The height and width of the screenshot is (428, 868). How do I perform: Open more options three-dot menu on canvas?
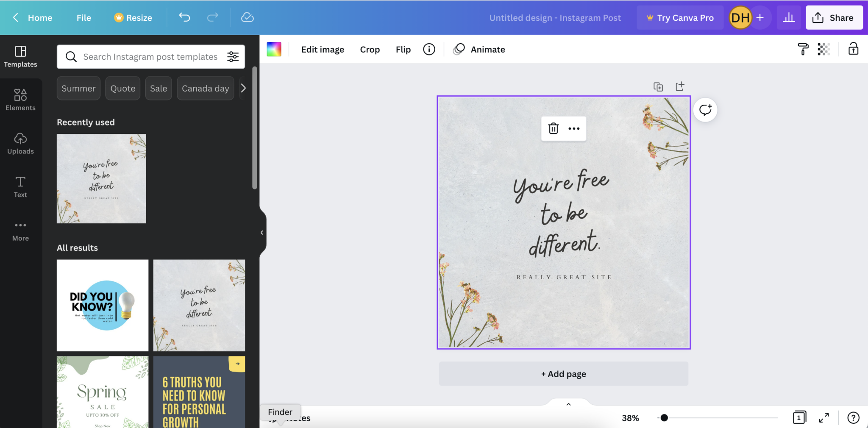click(x=574, y=128)
